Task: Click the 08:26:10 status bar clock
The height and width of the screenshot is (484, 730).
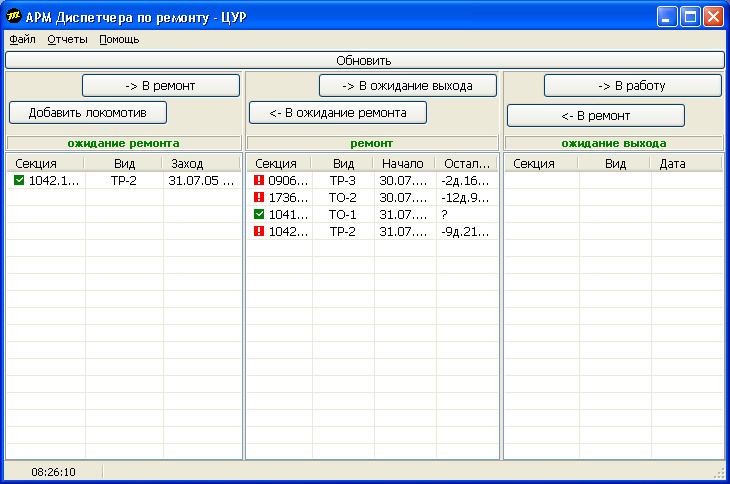Action: (54, 472)
